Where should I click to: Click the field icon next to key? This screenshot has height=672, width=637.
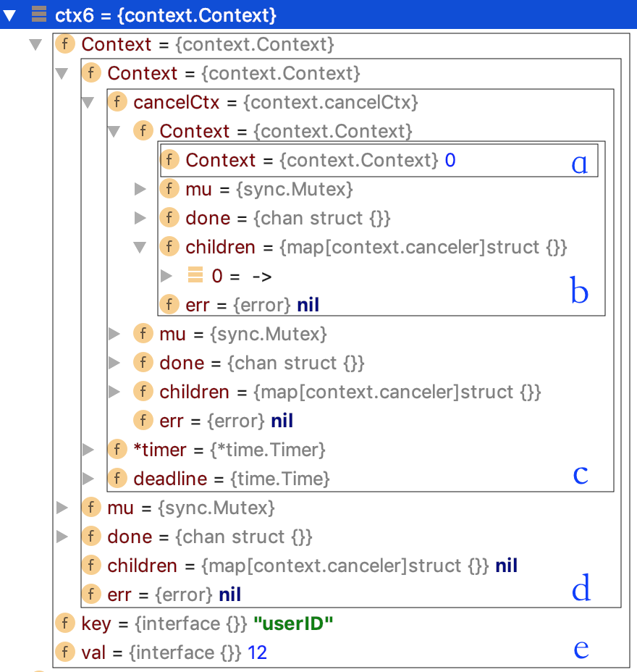tap(64, 623)
